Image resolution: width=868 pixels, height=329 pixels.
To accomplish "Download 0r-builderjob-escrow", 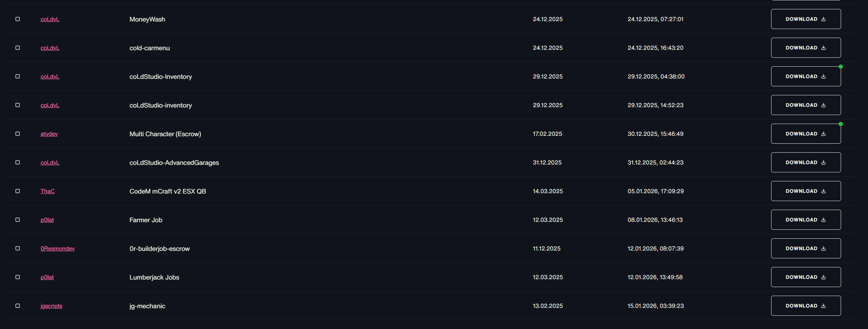I will click(x=806, y=248).
